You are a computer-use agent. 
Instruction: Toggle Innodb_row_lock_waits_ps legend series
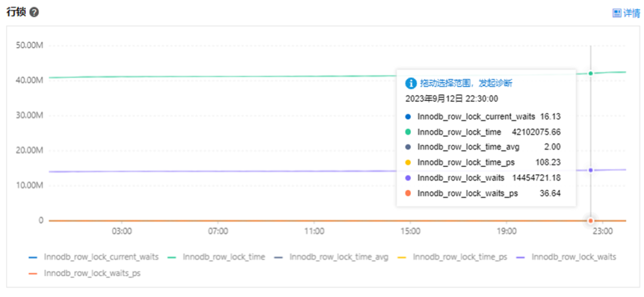pos(84,273)
